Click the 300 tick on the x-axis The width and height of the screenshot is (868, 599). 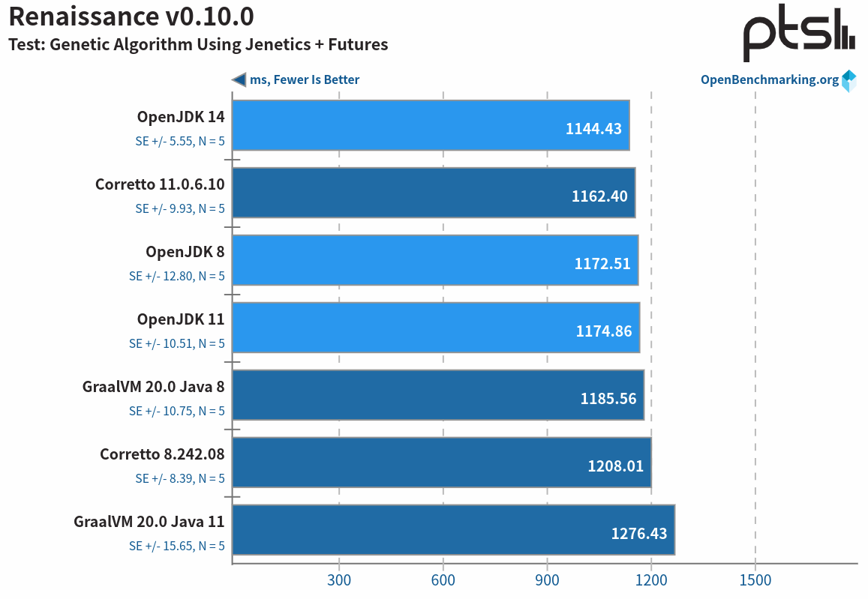point(339,580)
